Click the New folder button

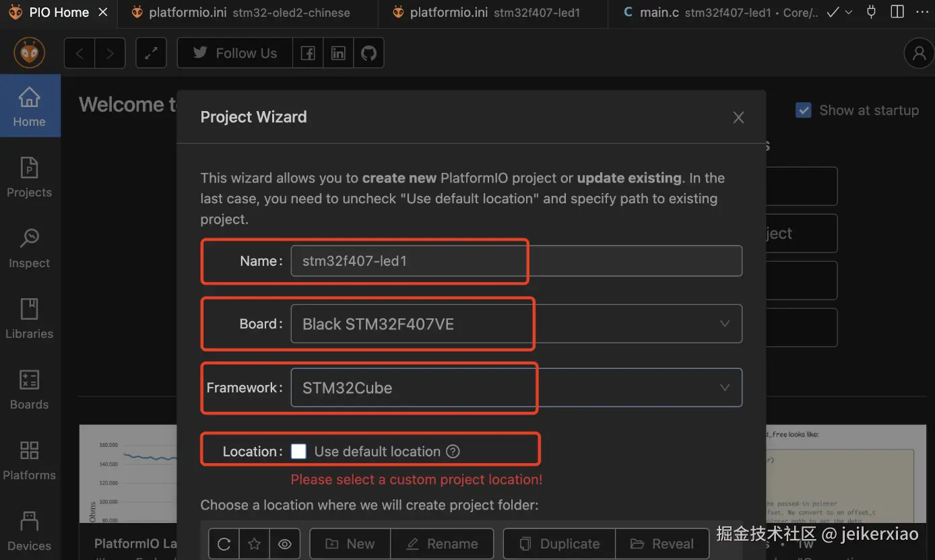tap(350, 544)
